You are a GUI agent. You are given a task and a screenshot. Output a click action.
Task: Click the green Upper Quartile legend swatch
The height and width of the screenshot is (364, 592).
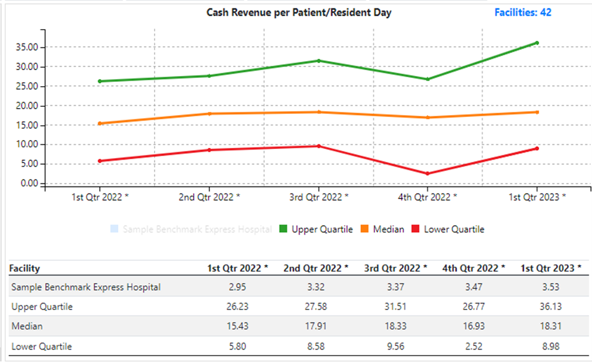tap(283, 229)
